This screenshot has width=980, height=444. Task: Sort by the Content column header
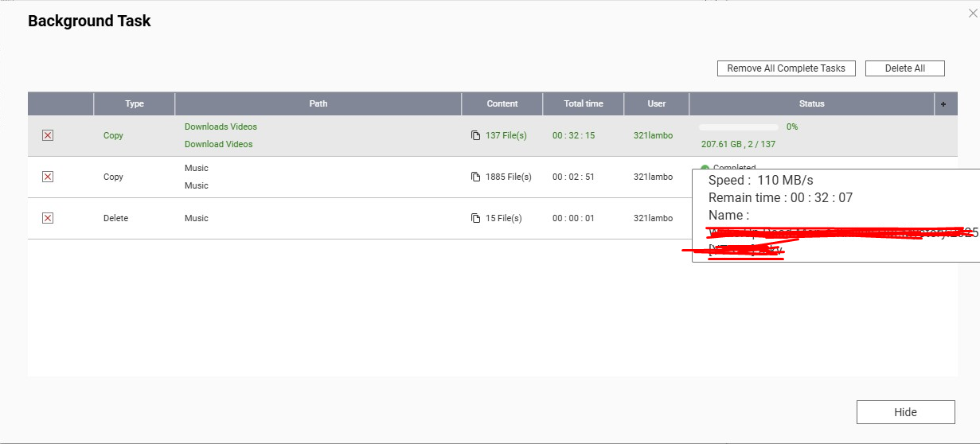tap(502, 103)
